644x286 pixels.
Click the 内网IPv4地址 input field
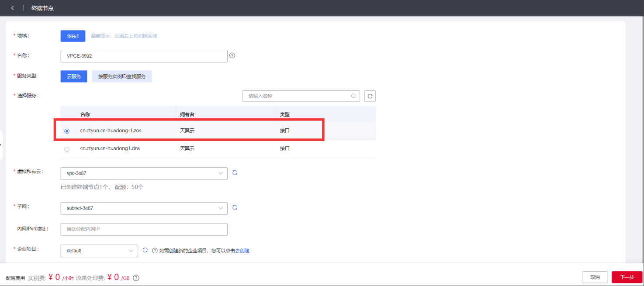(x=144, y=229)
